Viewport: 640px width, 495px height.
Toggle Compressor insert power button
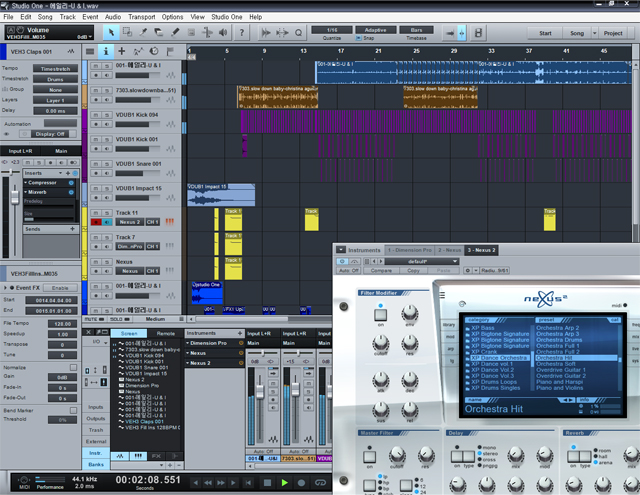coord(71,182)
